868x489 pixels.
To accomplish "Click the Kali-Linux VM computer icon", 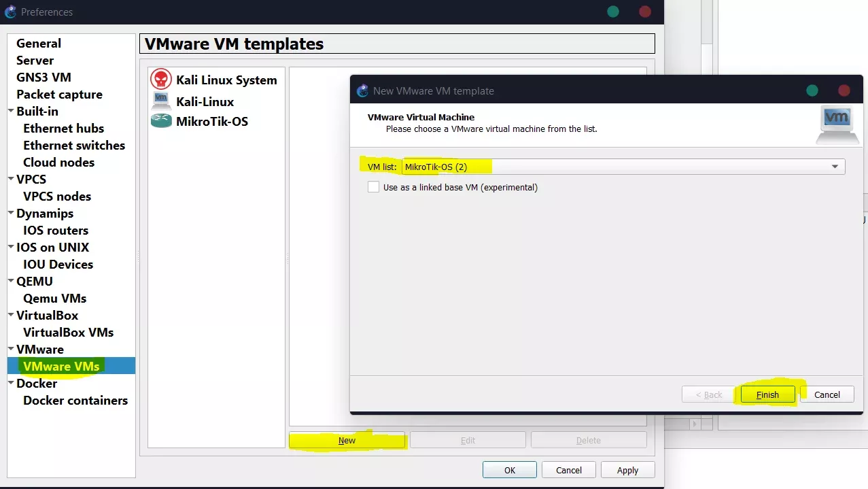I will [161, 101].
